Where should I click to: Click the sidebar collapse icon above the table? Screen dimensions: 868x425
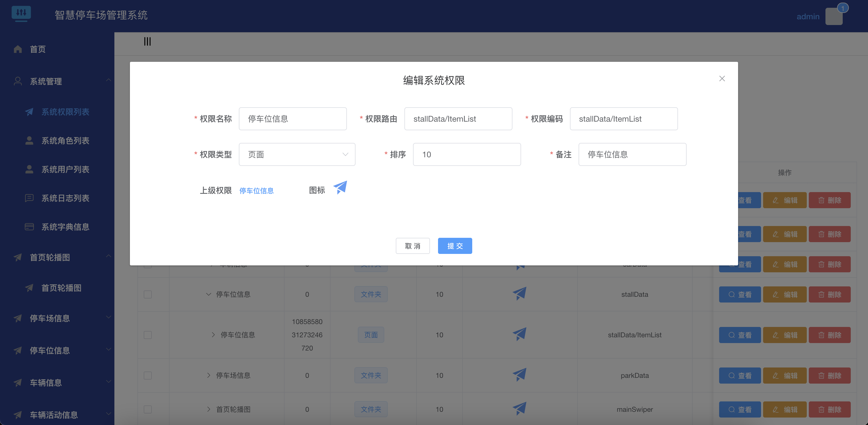147,41
